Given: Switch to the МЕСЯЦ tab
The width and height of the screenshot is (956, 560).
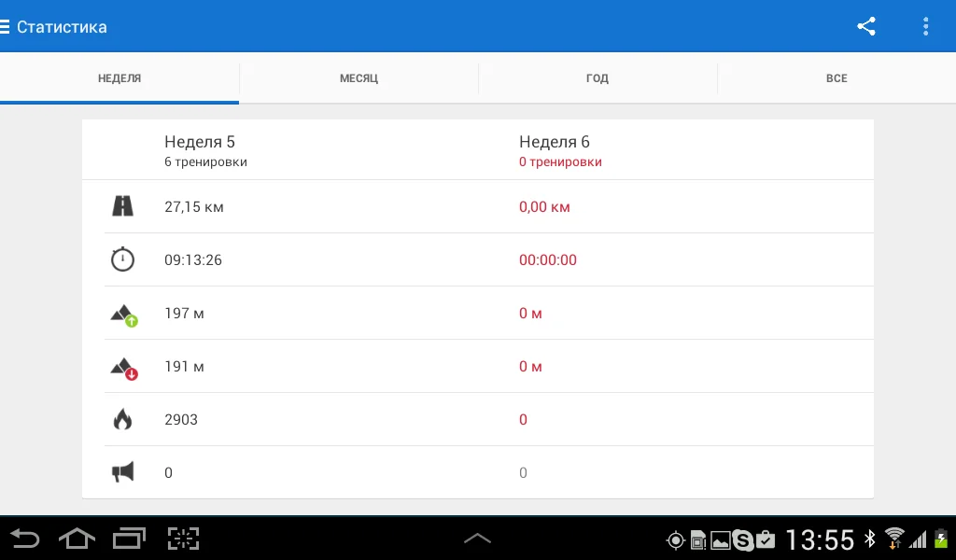Looking at the screenshot, I should [358, 78].
